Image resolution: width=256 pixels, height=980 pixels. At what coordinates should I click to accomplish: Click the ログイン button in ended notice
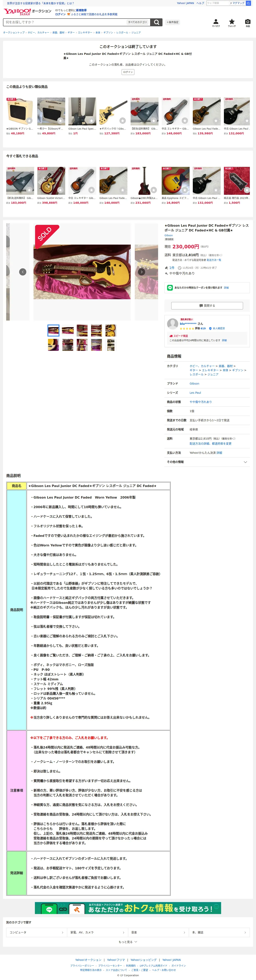click(x=128, y=72)
